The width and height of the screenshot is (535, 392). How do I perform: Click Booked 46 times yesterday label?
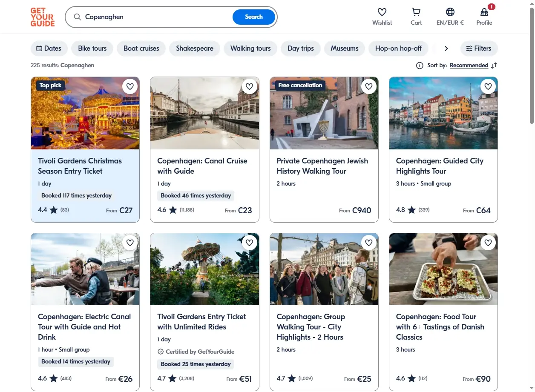click(196, 196)
